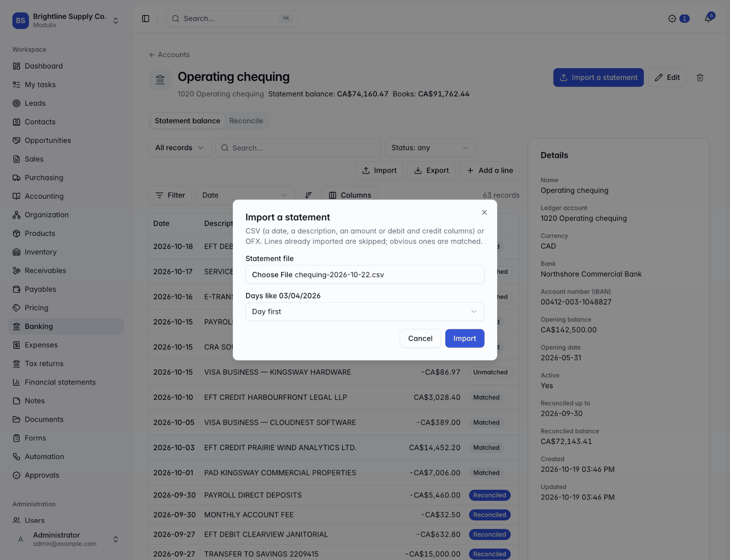Viewport: 730px width, 560px height.
Task: Export the statement lines
Action: click(432, 171)
